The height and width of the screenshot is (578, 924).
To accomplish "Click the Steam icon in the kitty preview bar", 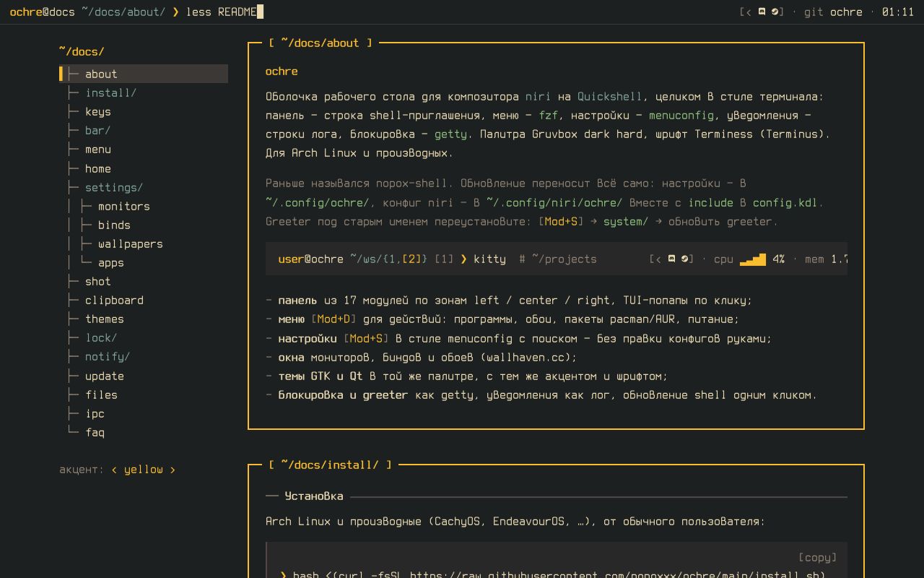I will 684,259.
